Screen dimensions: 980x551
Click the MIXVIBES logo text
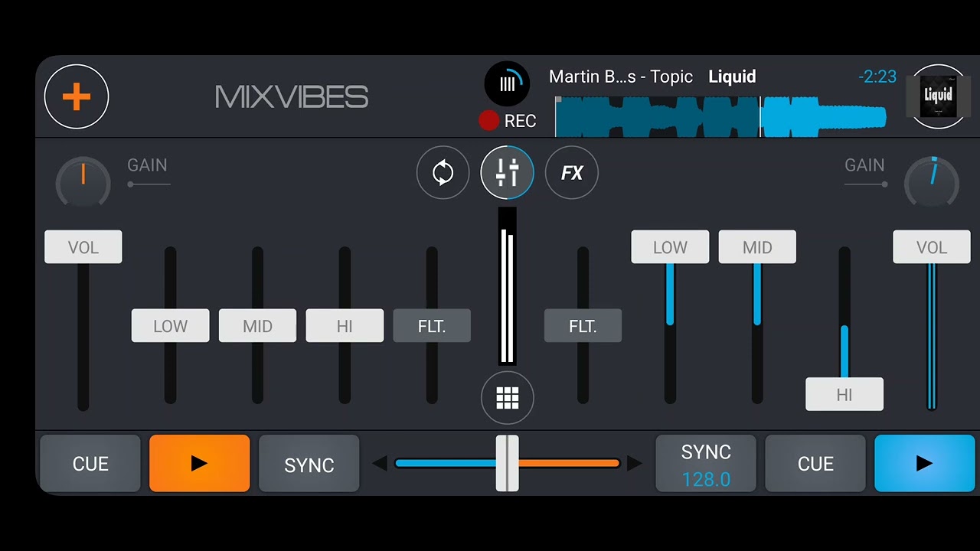click(x=292, y=97)
